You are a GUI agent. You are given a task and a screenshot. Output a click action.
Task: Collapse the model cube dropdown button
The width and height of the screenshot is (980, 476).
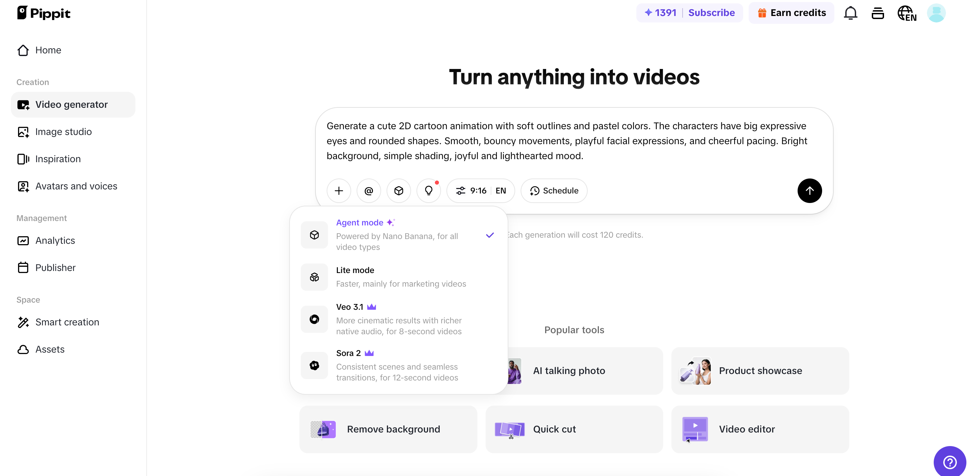coord(398,190)
